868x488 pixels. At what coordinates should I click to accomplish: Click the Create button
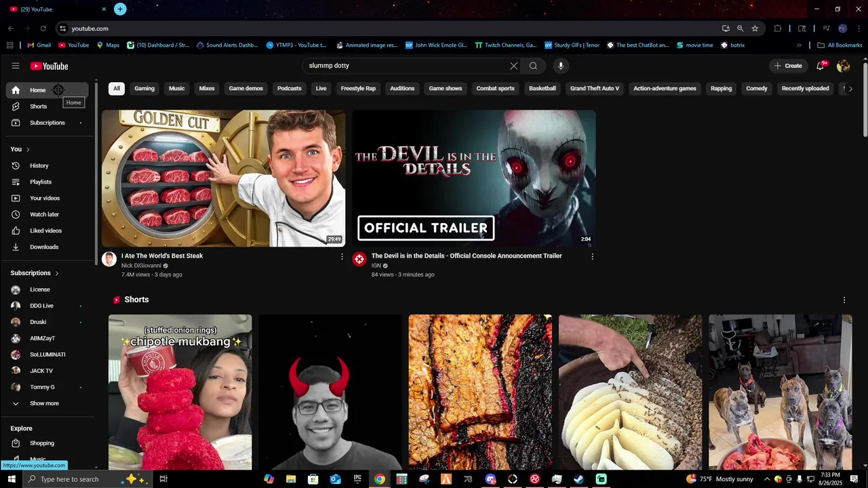(788, 66)
